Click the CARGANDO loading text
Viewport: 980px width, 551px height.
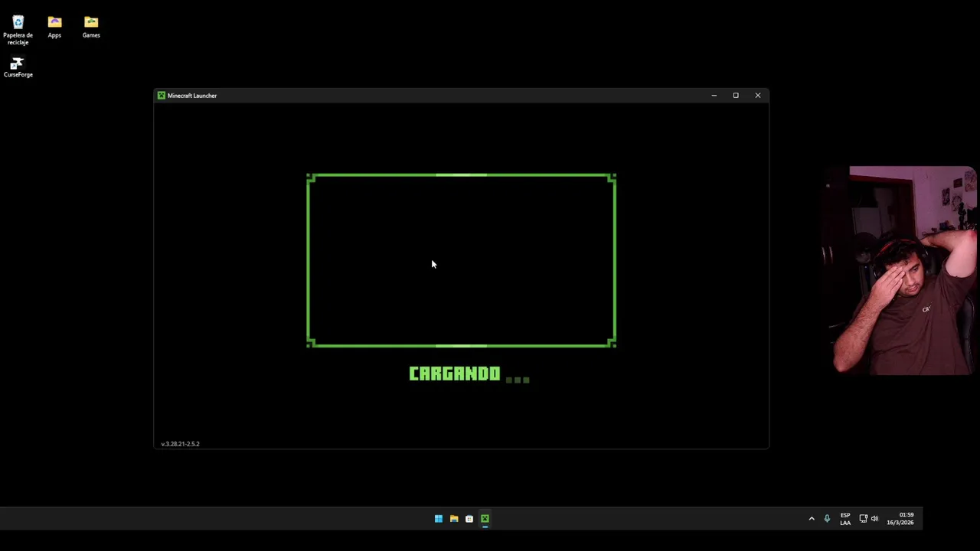(x=454, y=373)
